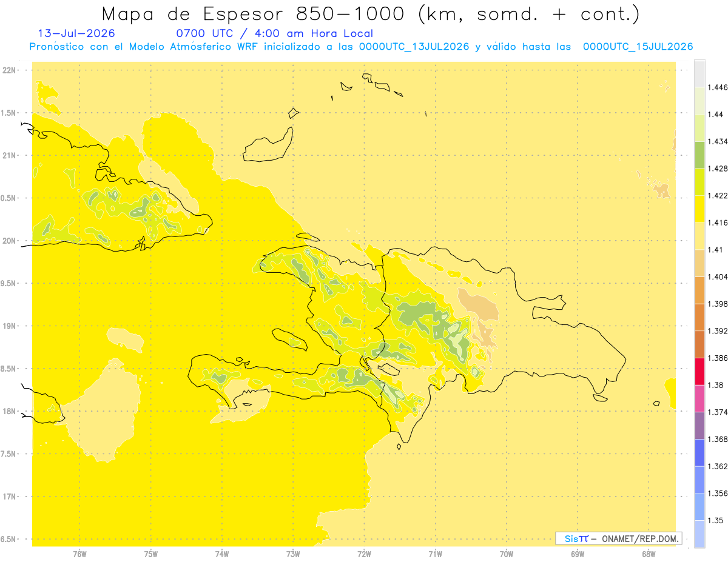
Task: Click the latitude label "0.5N"
Action: 8,198
